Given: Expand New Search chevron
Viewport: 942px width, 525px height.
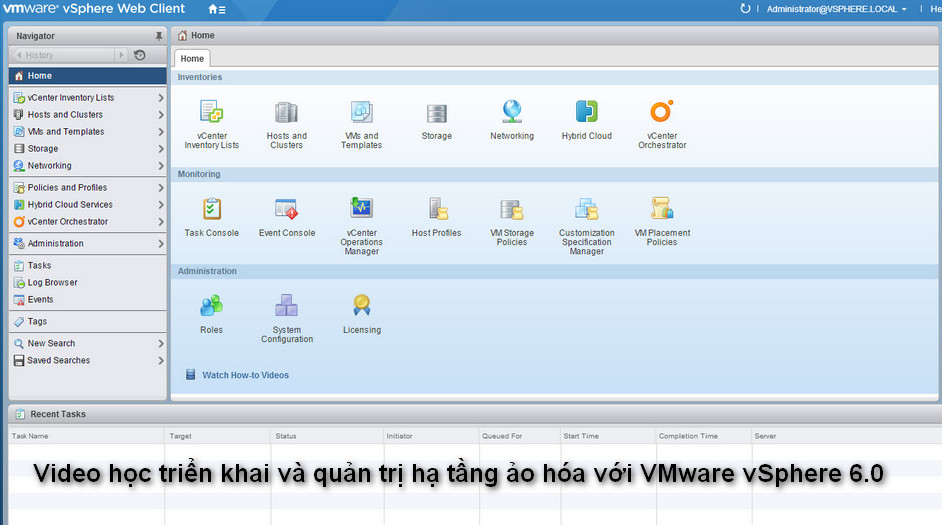Looking at the screenshot, I should pos(160,344).
